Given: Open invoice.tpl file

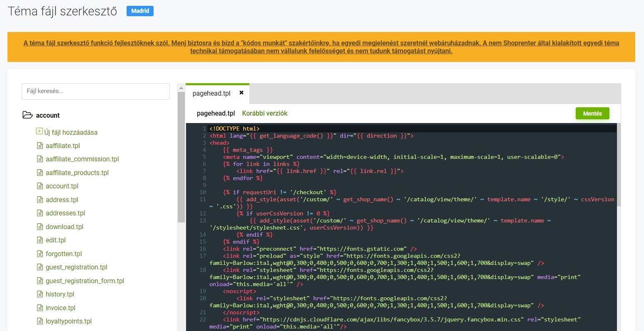Looking at the screenshot, I should coord(60,308).
